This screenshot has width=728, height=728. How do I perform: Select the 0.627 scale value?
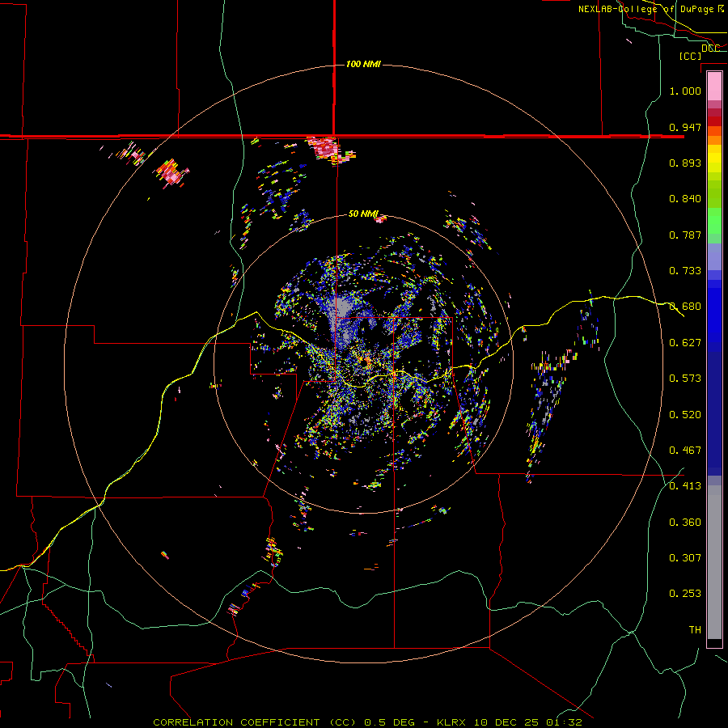[x=685, y=343]
